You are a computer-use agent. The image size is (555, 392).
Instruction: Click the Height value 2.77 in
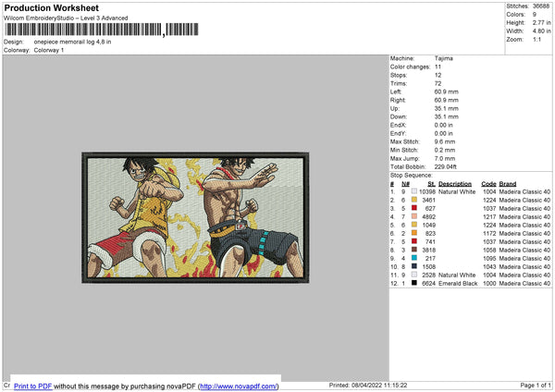[x=542, y=22]
